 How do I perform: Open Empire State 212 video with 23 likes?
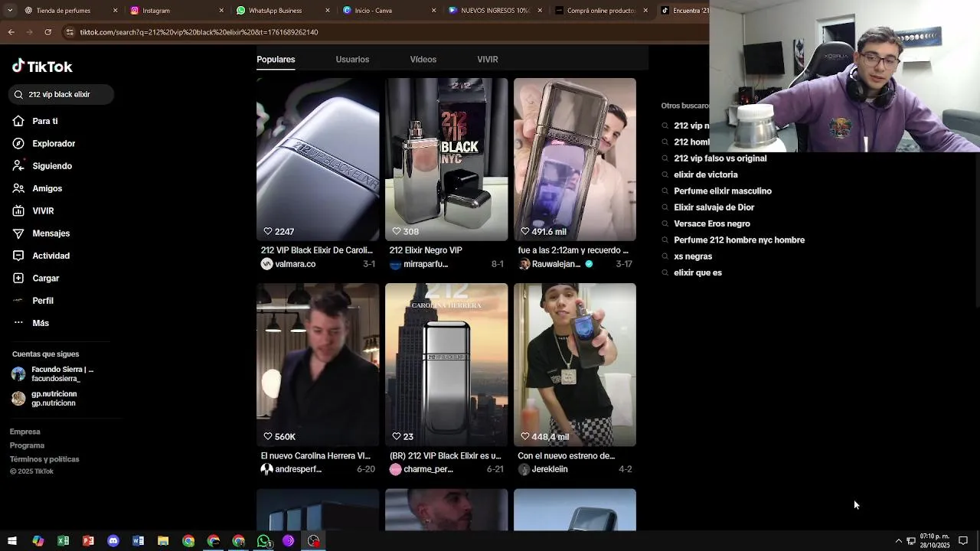[446, 364]
